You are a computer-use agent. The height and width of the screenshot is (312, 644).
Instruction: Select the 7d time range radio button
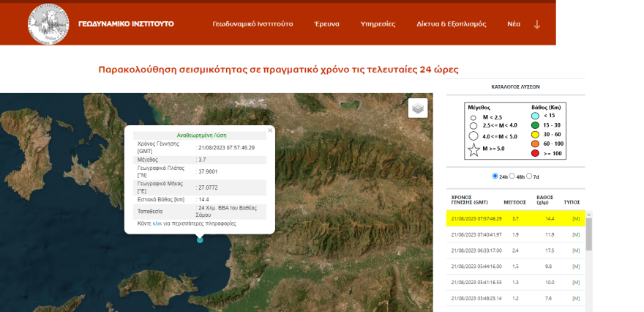click(529, 176)
